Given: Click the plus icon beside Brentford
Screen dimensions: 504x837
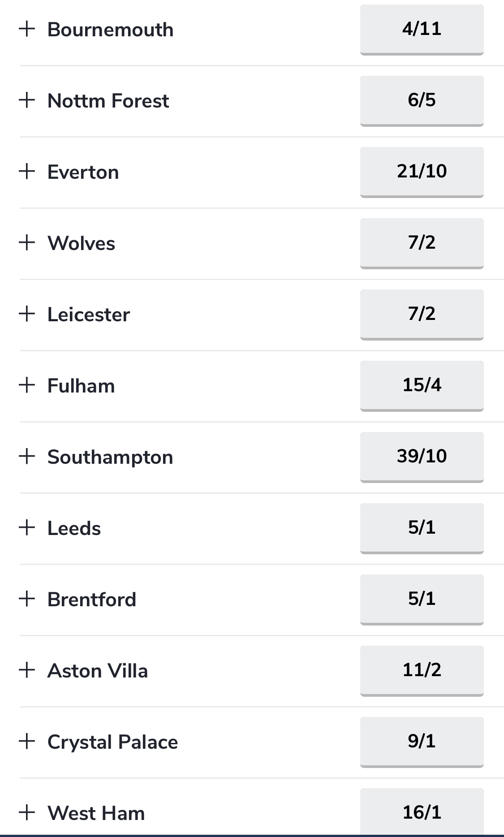Looking at the screenshot, I should coord(27,599).
